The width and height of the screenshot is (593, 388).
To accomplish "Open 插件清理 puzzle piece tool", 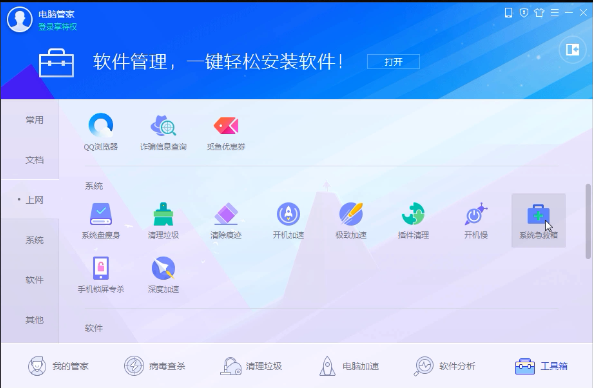I will tap(413, 220).
